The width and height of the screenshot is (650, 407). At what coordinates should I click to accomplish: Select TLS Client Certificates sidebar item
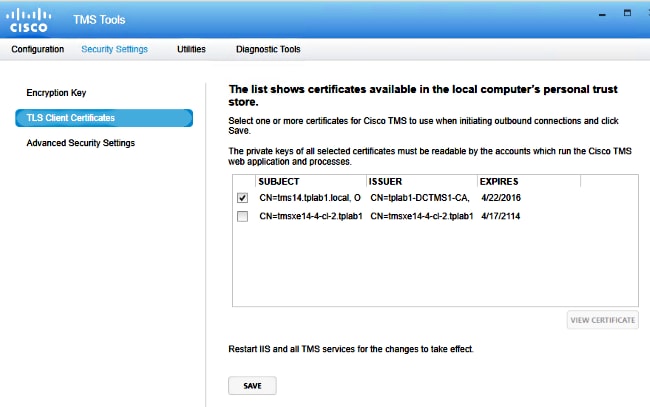pyautogui.click(x=104, y=118)
